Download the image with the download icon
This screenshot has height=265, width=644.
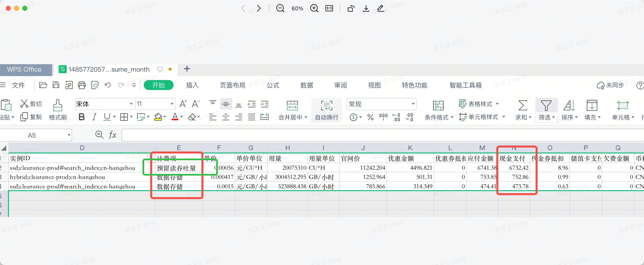pos(366,8)
